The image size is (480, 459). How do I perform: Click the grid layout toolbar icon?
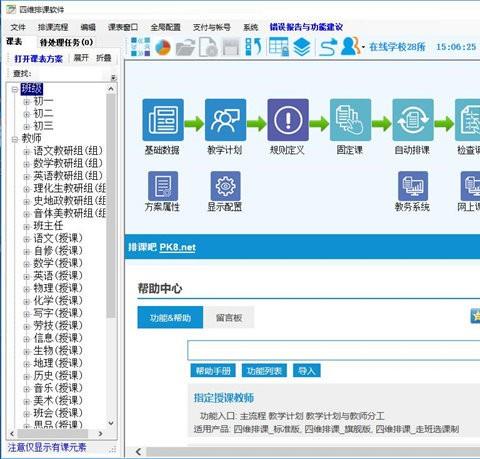coord(140,47)
